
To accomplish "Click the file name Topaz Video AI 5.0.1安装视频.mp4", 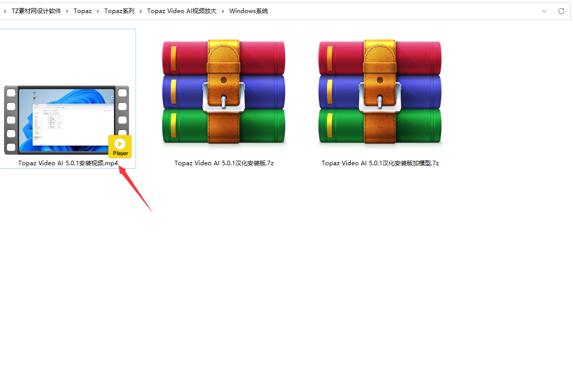I will [68, 163].
